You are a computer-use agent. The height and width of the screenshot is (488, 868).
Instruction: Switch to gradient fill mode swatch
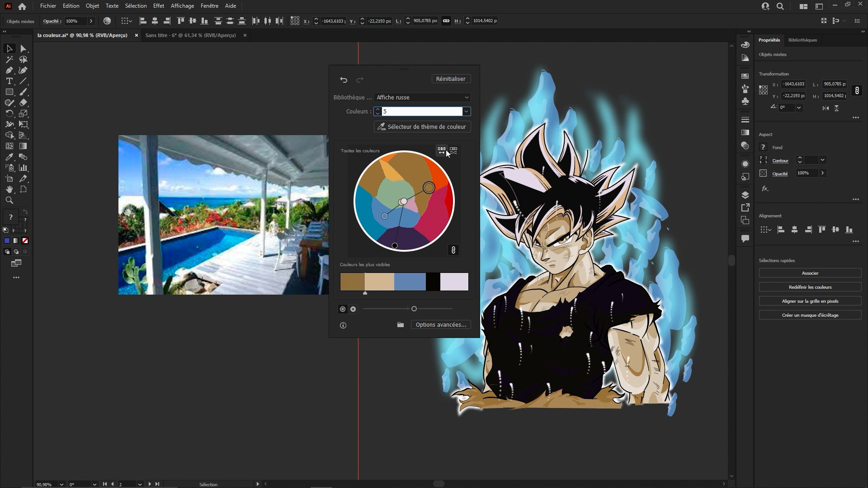click(x=16, y=241)
